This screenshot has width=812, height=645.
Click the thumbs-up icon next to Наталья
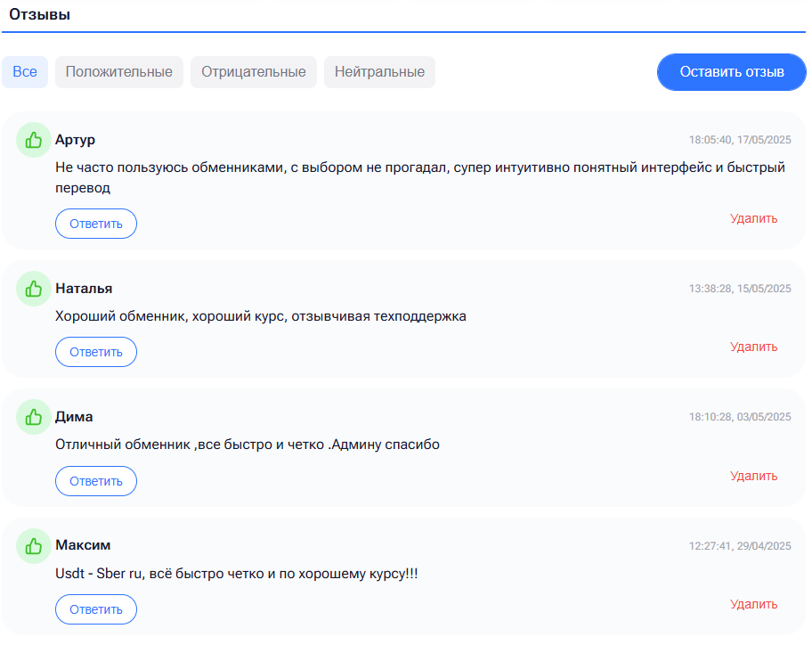pyautogui.click(x=34, y=289)
